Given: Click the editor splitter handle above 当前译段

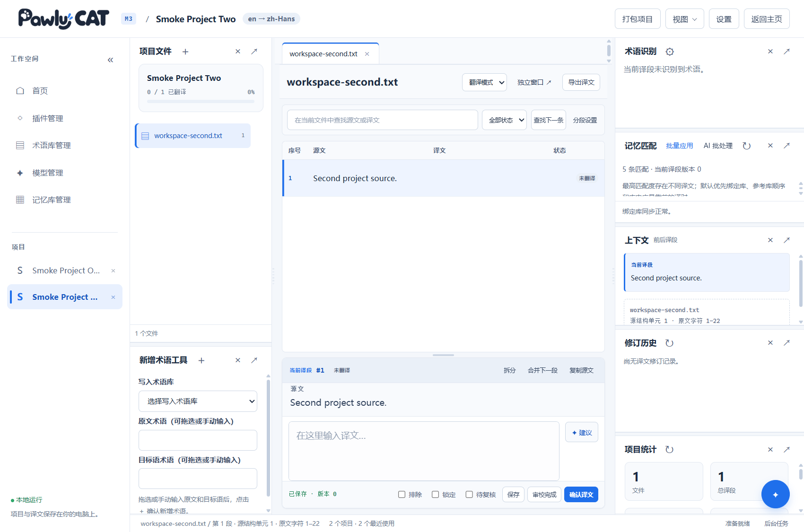Looking at the screenshot, I should (443, 355).
